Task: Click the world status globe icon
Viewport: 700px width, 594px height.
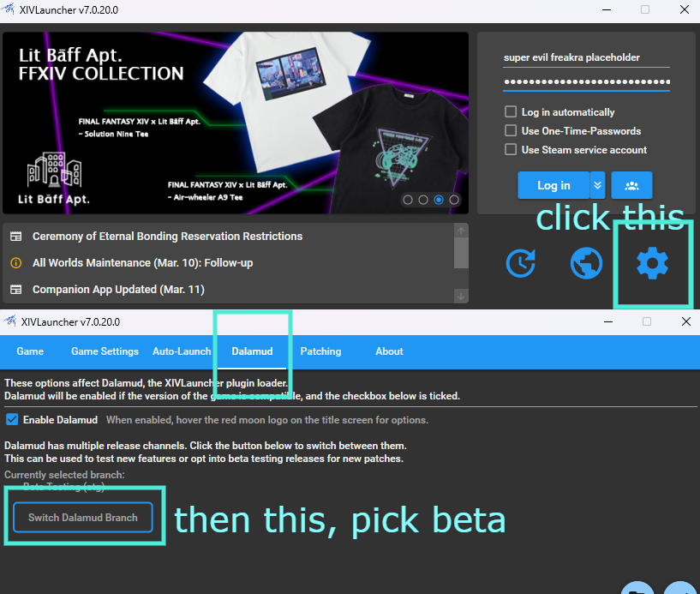Action: pyautogui.click(x=586, y=263)
